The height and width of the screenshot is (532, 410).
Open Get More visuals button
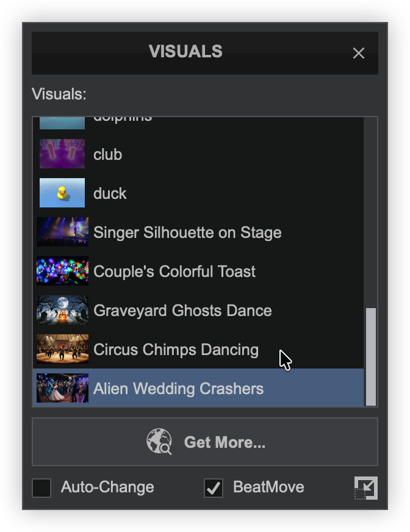pos(205,442)
